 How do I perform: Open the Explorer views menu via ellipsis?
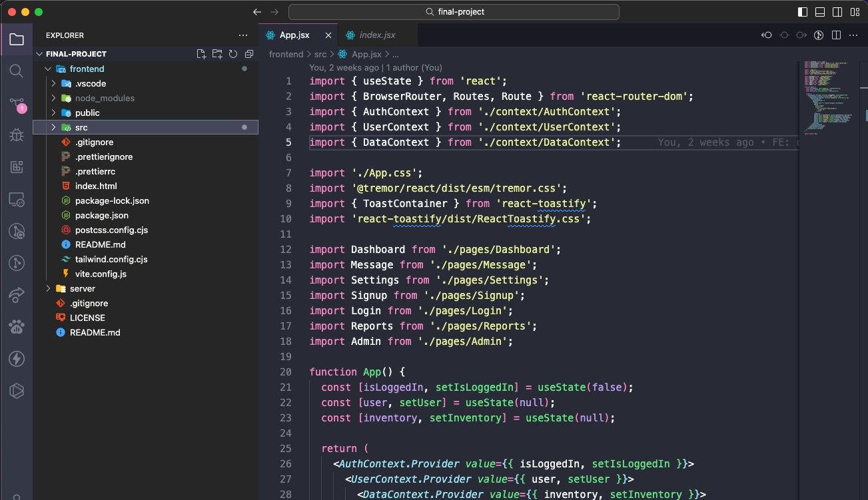pos(243,35)
